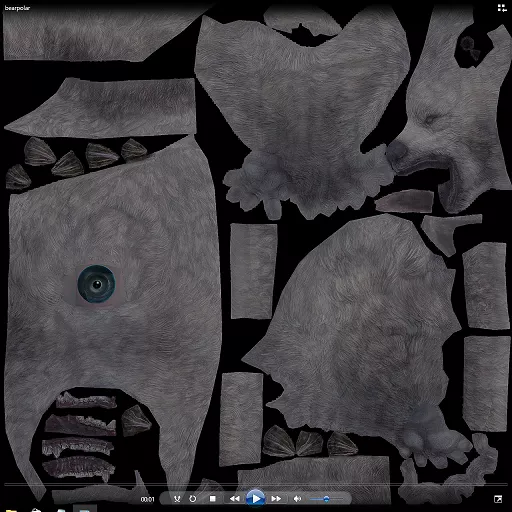This screenshot has width=512, height=512.
Task: Click the teal eye in the video texture
Action: click(x=97, y=284)
